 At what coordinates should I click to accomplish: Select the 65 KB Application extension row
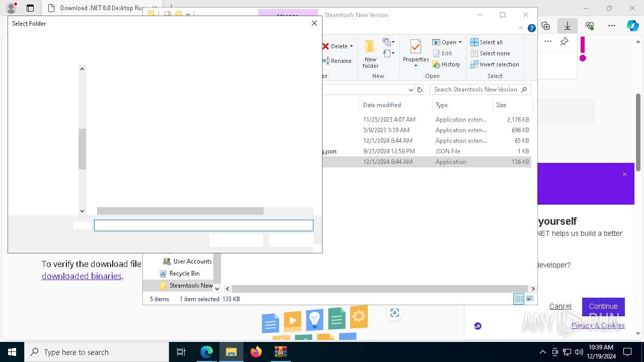pos(427,141)
